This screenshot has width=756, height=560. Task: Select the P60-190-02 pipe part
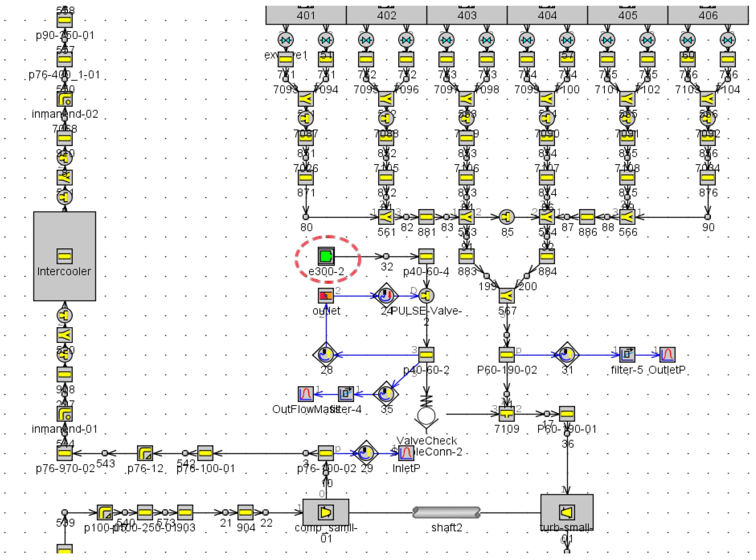click(x=507, y=355)
